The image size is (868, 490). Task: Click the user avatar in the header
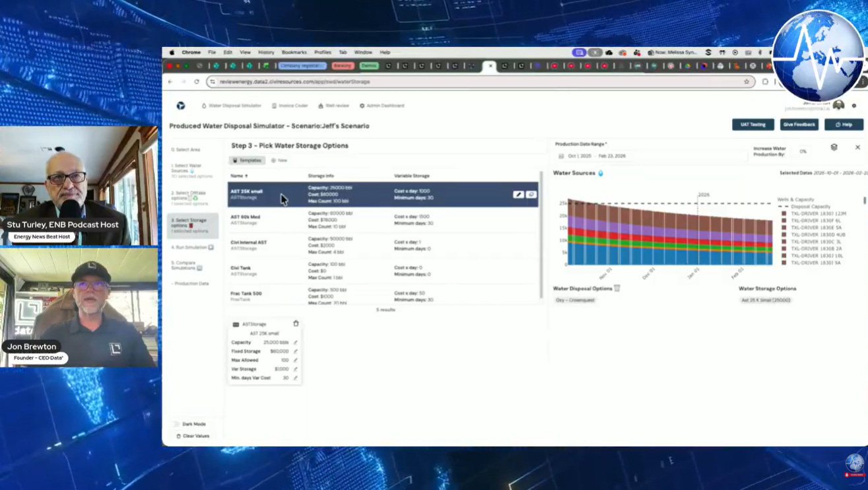pos(838,105)
